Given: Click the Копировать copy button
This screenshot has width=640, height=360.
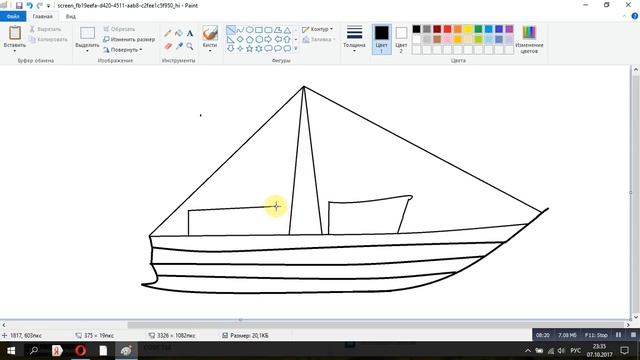Looking at the screenshot, I should (48, 40).
